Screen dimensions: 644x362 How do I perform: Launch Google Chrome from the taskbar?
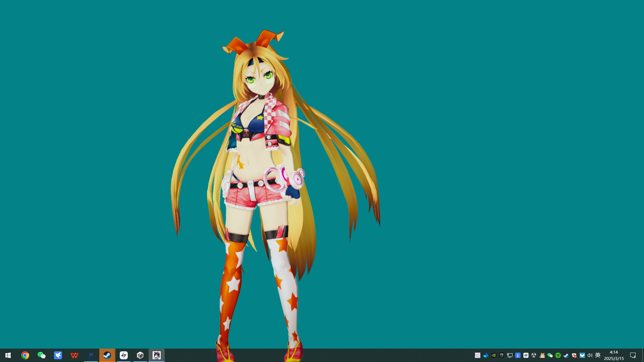click(25, 355)
